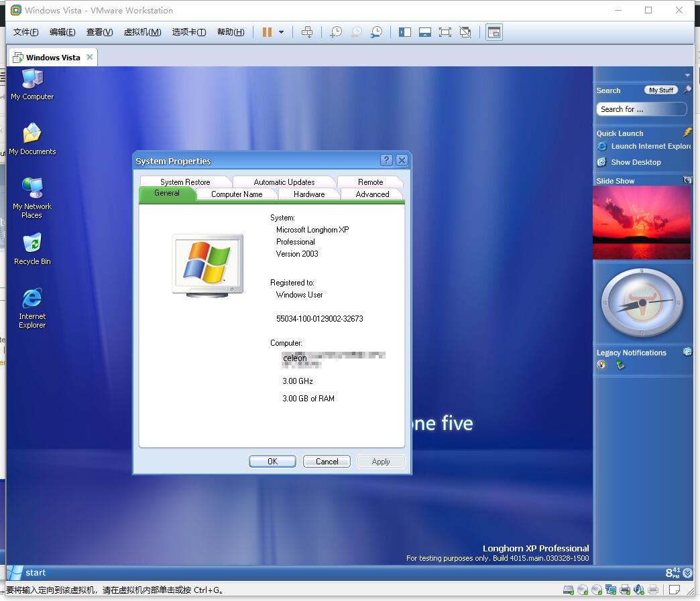Screen dimensions: 700x601
Task: Click the sound card status bar icon
Action: (639, 590)
